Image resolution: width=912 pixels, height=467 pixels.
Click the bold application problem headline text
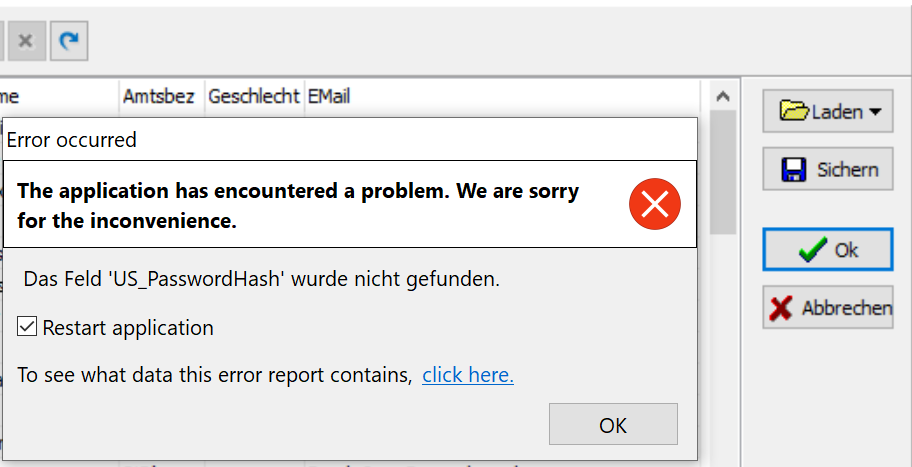coord(298,205)
